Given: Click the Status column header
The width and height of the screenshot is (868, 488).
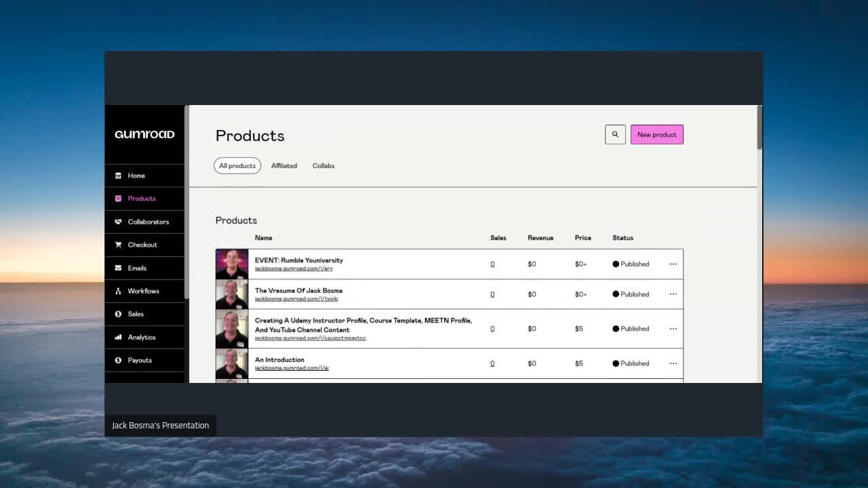Looking at the screenshot, I should pyautogui.click(x=623, y=238).
